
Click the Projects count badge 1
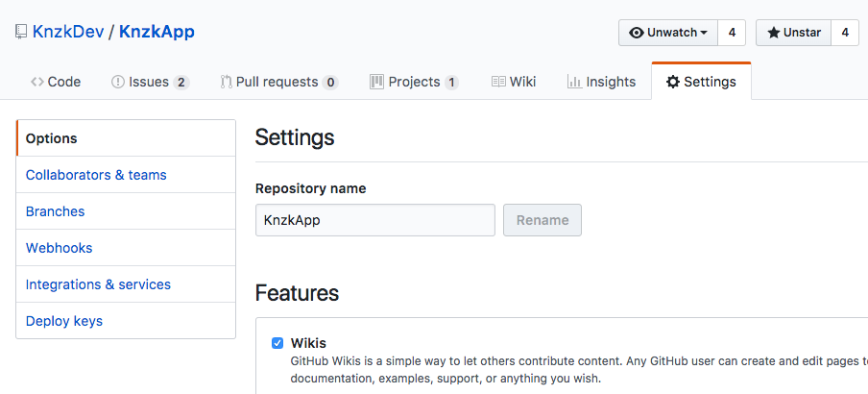[451, 83]
